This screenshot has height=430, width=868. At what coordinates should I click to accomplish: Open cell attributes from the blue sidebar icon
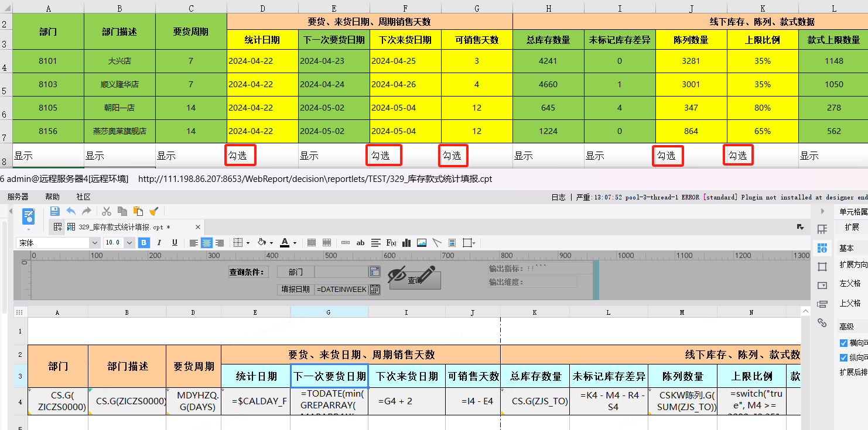pyautogui.click(x=822, y=248)
